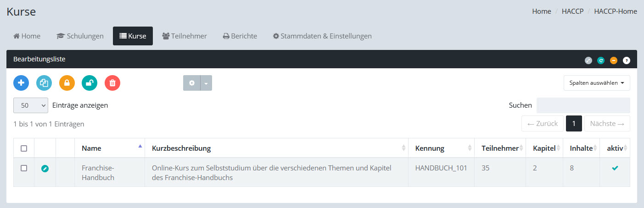Click the copy course icon button

[x=44, y=83]
